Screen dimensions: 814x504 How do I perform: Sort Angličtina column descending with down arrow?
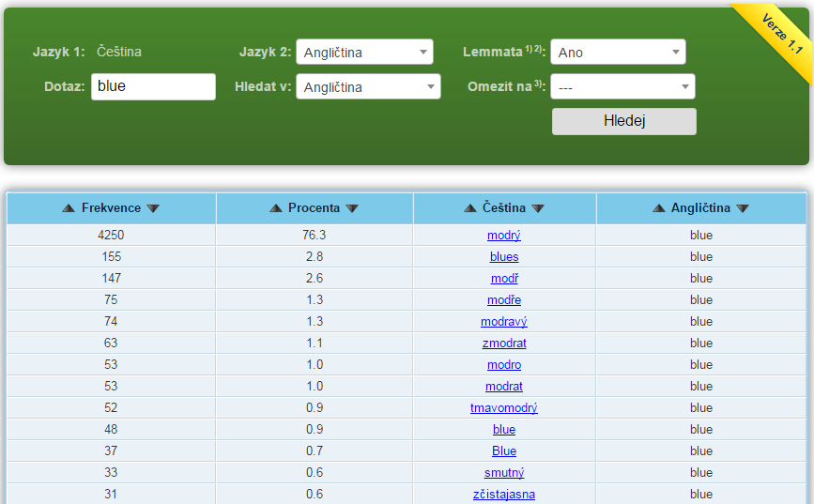743,208
